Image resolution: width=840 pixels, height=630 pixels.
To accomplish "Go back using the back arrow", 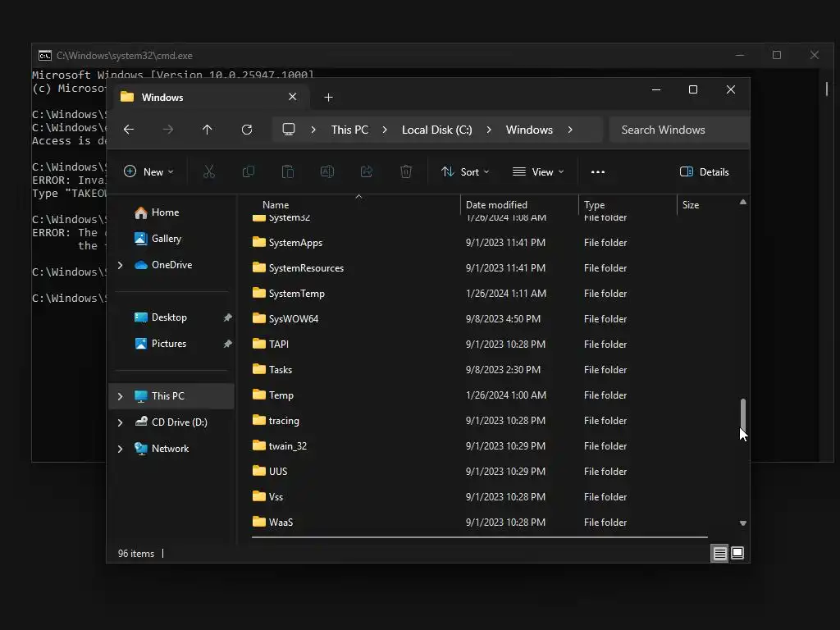I will 129,130.
